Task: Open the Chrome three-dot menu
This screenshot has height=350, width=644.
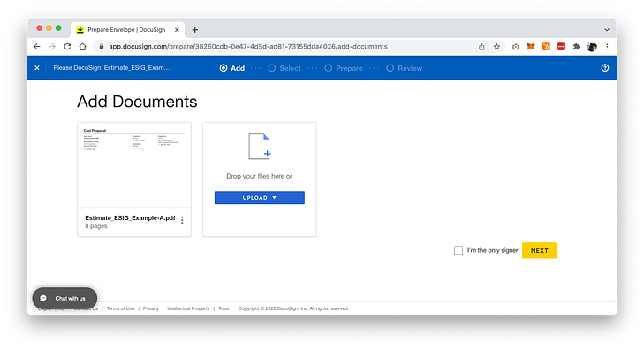Action: (607, 47)
